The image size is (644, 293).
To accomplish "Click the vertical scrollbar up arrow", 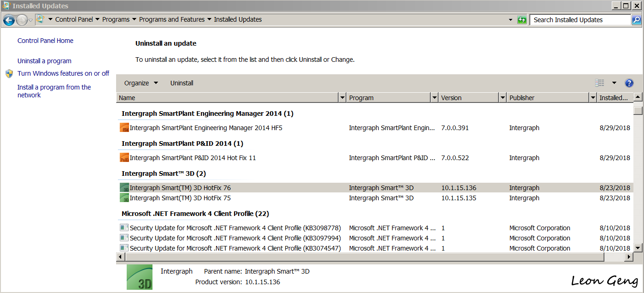I will [638, 97].
